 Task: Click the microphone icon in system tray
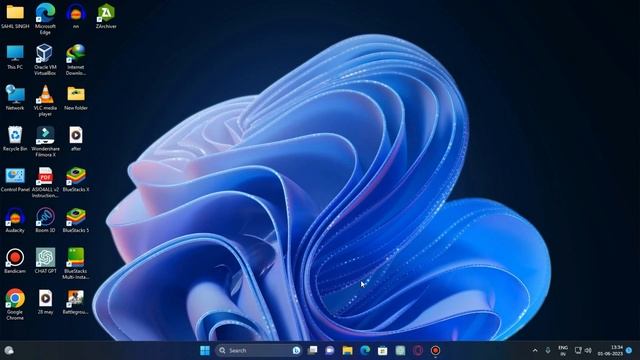click(x=548, y=350)
